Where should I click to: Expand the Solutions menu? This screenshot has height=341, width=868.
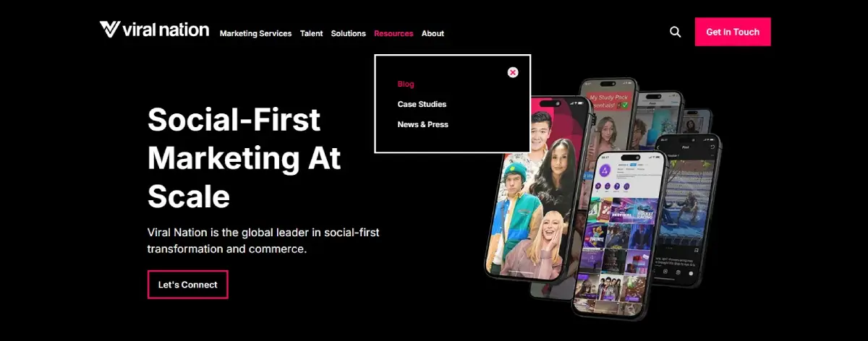[349, 33]
